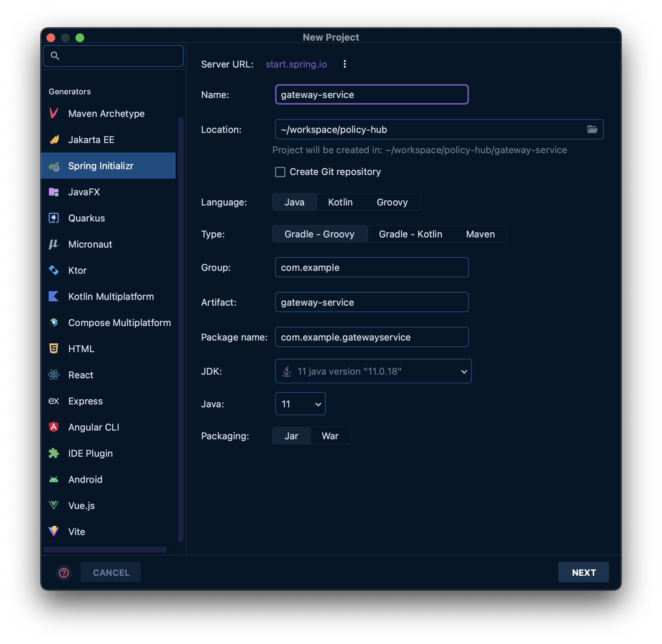Set packaging to Jar
The image size is (662, 644).
[x=291, y=436]
